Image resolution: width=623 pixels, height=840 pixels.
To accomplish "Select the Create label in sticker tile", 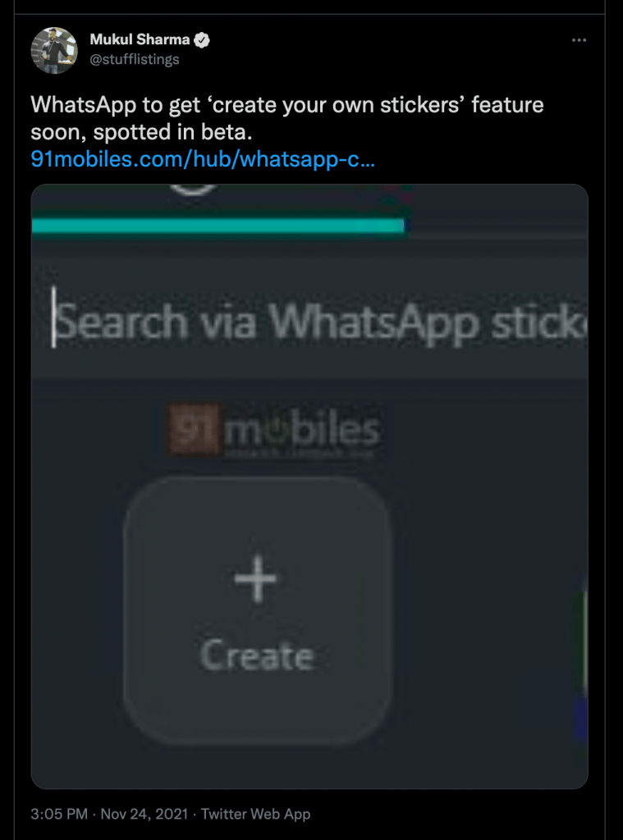I will click(257, 655).
